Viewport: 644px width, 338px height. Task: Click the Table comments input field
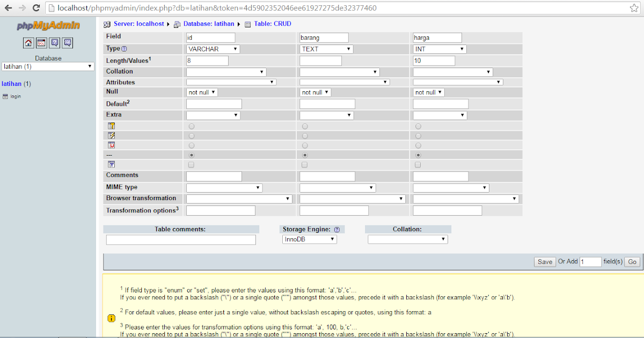181,239
